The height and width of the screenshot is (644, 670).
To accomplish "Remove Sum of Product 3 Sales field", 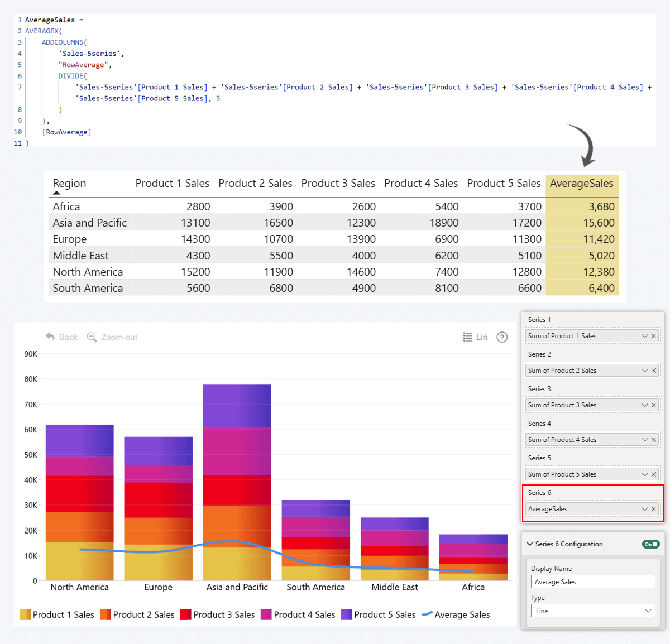I will (x=654, y=405).
